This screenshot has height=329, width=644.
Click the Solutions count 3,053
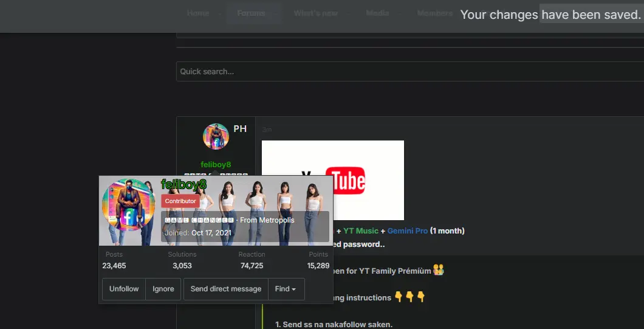click(x=182, y=266)
